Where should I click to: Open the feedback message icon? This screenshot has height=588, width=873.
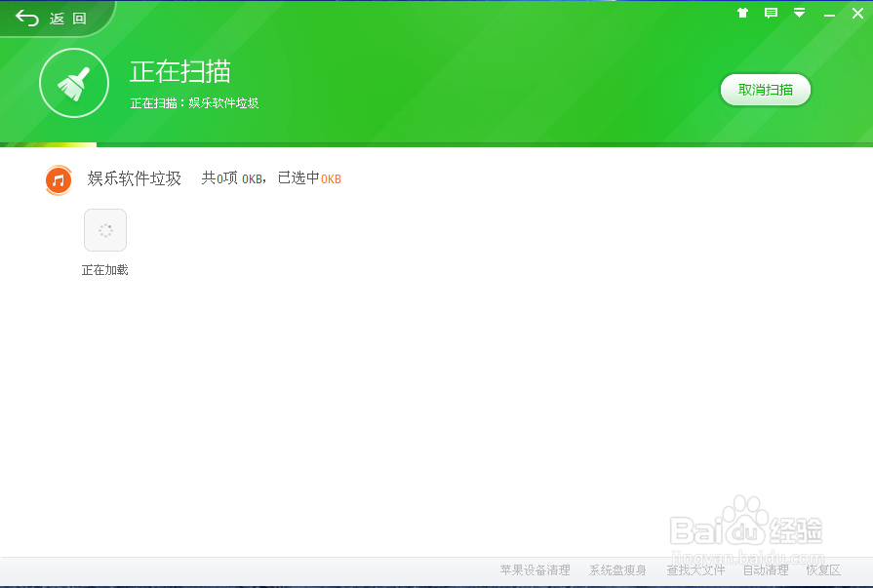(772, 13)
